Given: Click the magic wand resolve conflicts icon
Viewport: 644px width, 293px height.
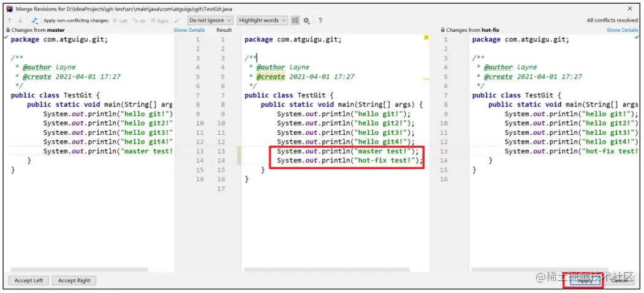Looking at the screenshot, I should click(x=35, y=21).
